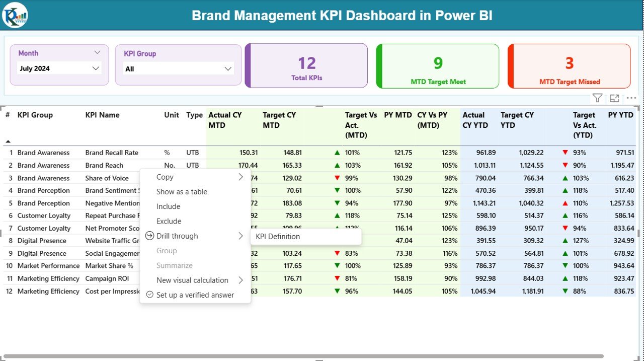Click the MTD Target Missed card
This screenshot has height=361, width=644.
coord(569,66)
